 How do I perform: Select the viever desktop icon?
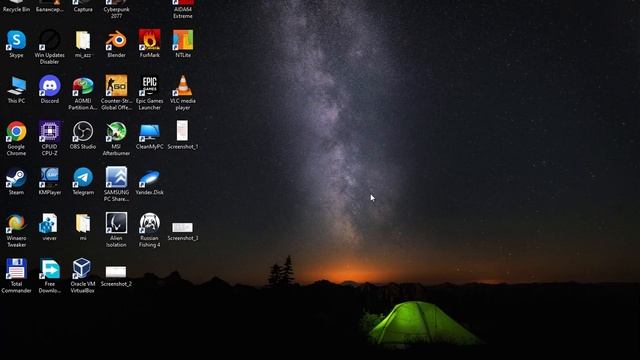(x=49, y=227)
